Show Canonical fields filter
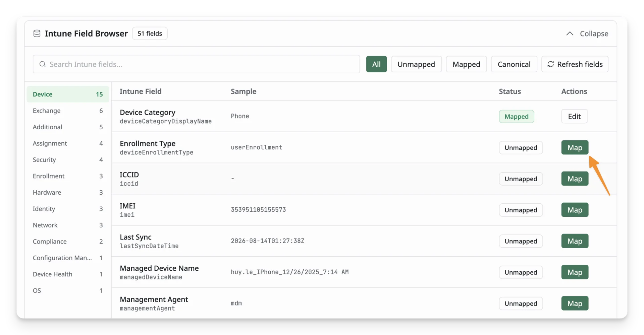This screenshot has height=335, width=644. (514, 64)
